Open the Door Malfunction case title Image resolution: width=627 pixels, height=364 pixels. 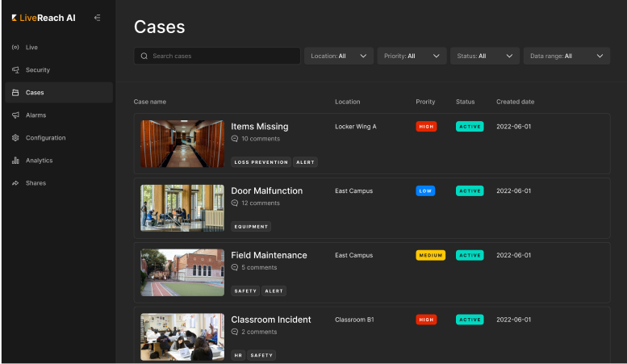(x=267, y=190)
